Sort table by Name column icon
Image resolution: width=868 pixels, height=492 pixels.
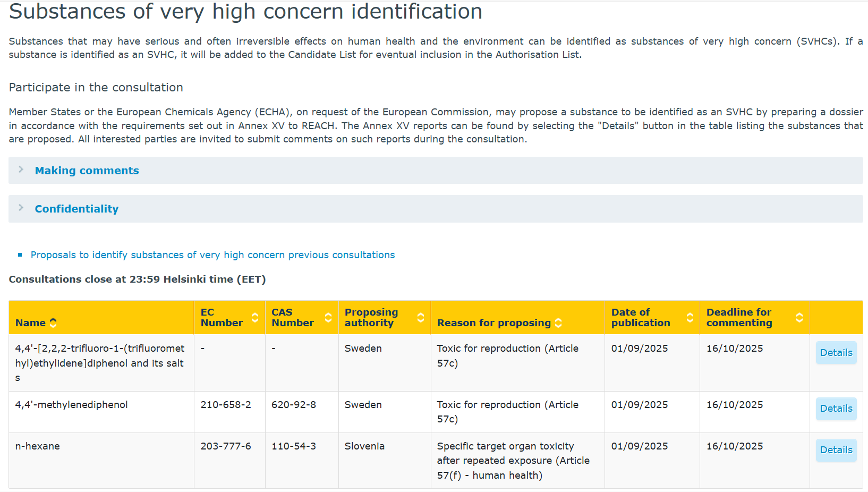tap(53, 323)
